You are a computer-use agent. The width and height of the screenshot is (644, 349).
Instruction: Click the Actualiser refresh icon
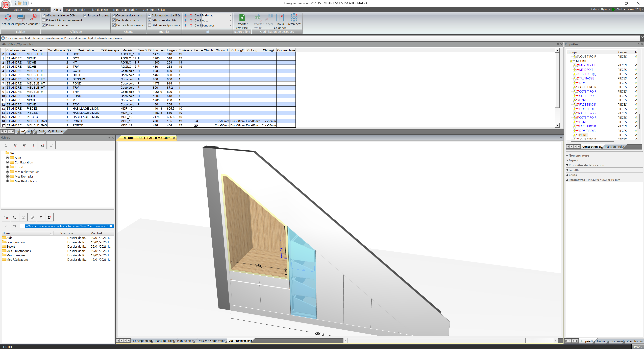tap(8, 18)
